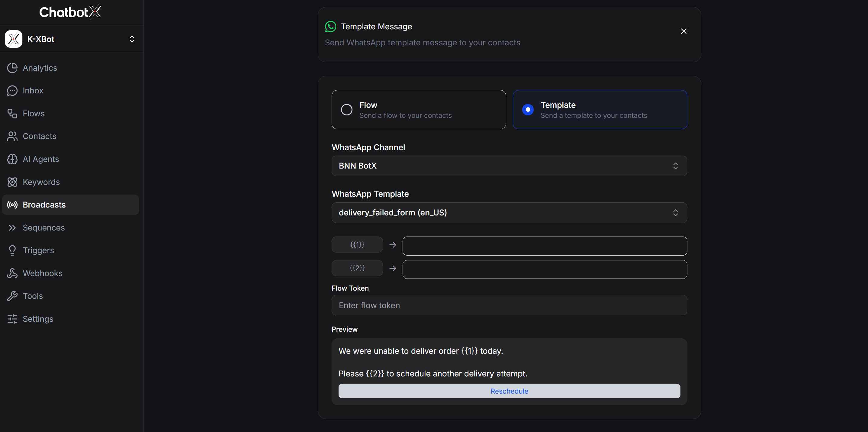This screenshot has width=868, height=432.
Task: Open Settings in sidebar
Action: 70,319
